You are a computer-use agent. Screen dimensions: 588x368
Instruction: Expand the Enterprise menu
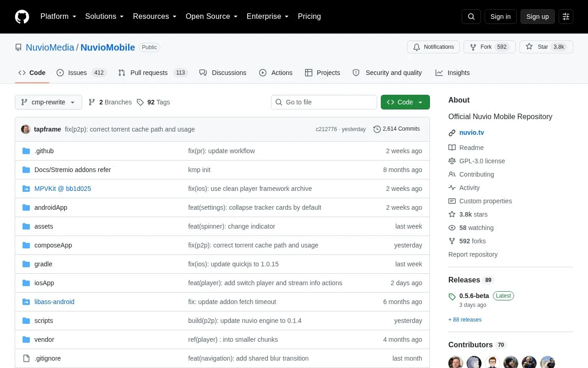point(268,17)
